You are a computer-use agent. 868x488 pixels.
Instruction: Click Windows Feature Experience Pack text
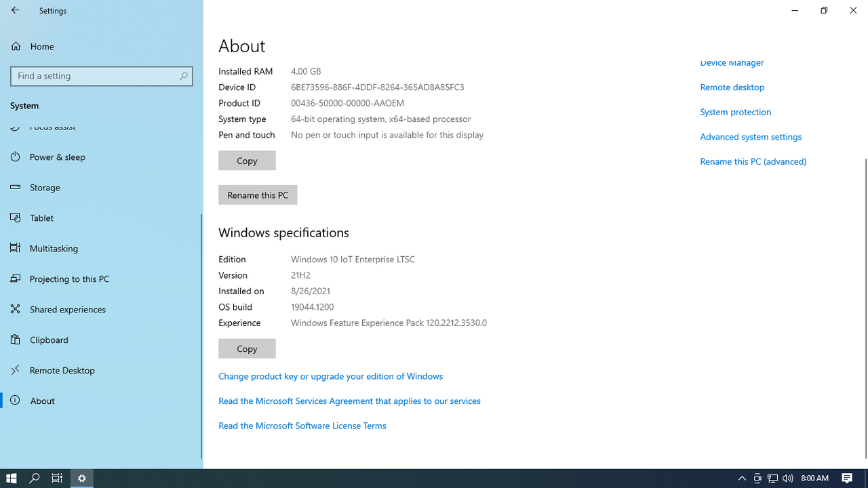389,323
